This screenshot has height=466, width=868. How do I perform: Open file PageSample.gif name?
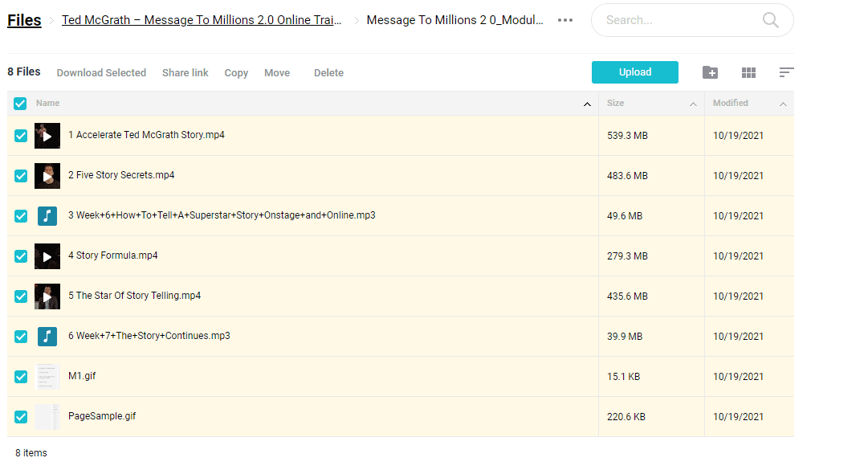102,416
